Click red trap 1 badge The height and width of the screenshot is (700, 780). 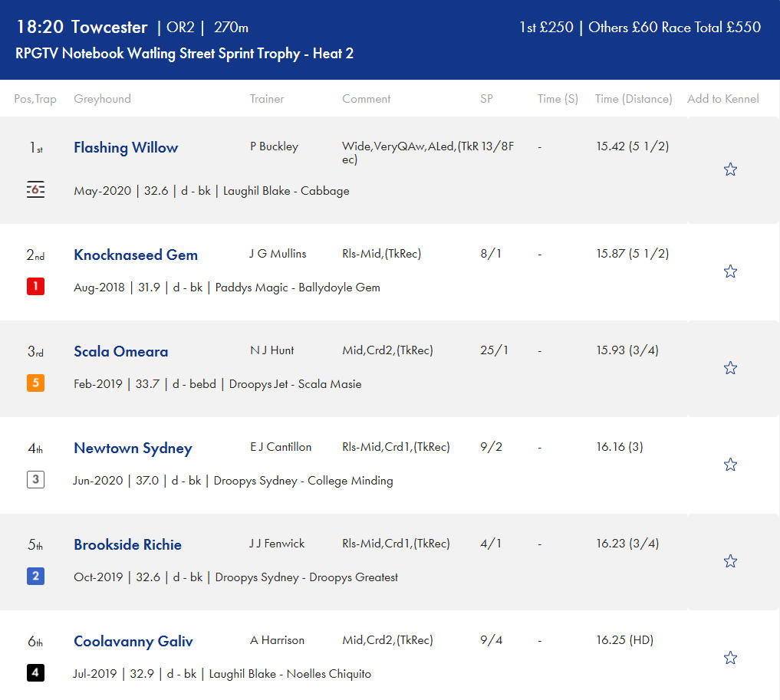(x=35, y=287)
